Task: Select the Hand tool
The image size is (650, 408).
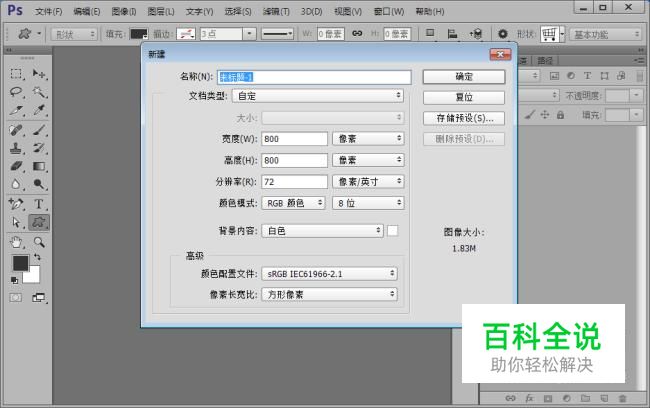Action: [x=16, y=242]
